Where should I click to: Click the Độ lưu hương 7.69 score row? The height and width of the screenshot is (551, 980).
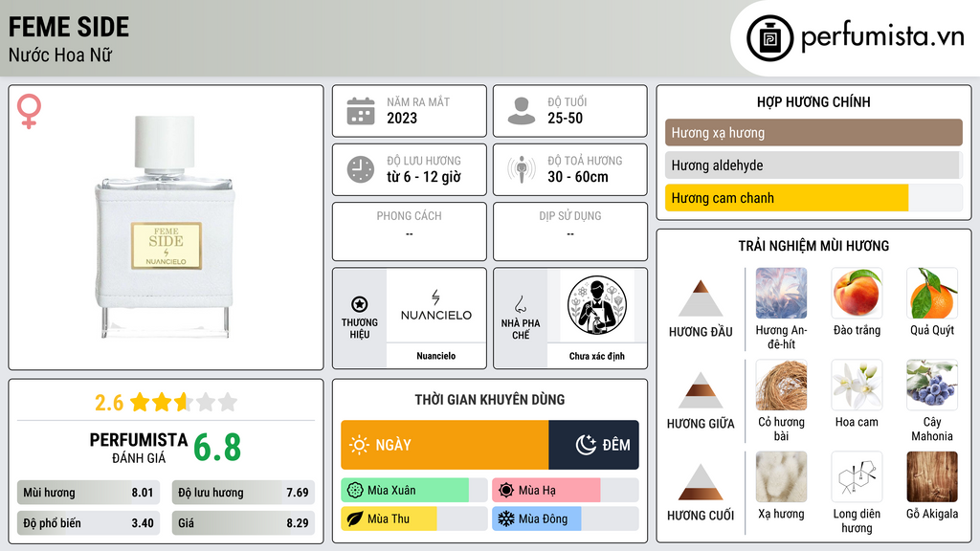tap(243, 493)
